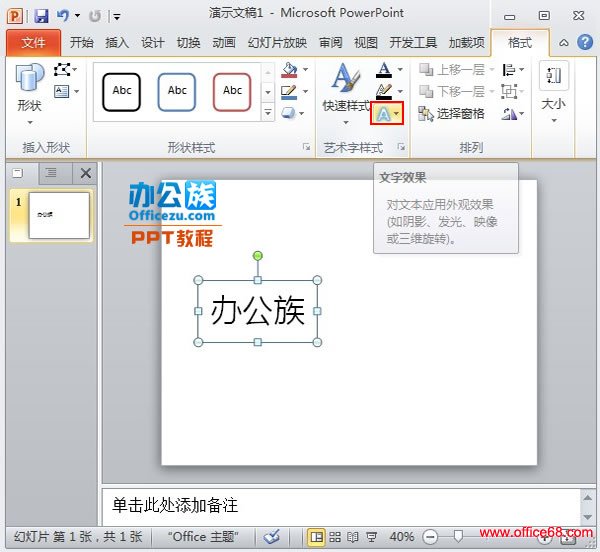
Task: Open the Text Outline dropdown arrow
Action: 400,91
